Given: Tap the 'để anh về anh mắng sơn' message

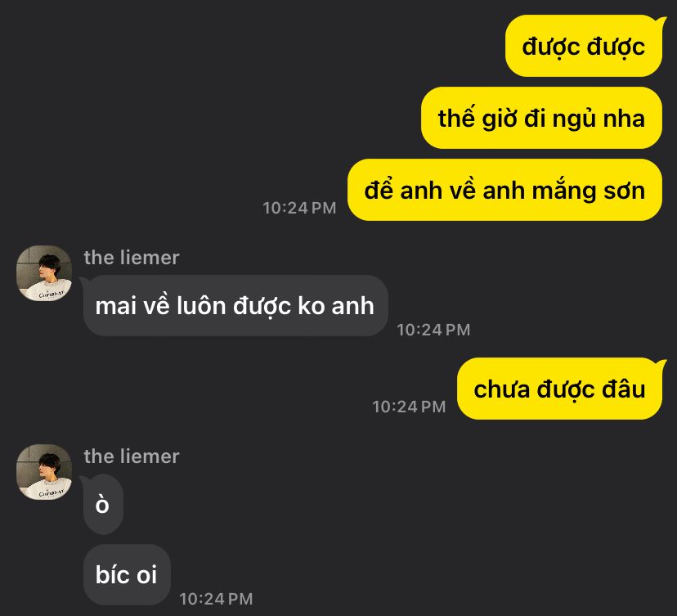Looking at the screenshot, I should coord(504,190).
